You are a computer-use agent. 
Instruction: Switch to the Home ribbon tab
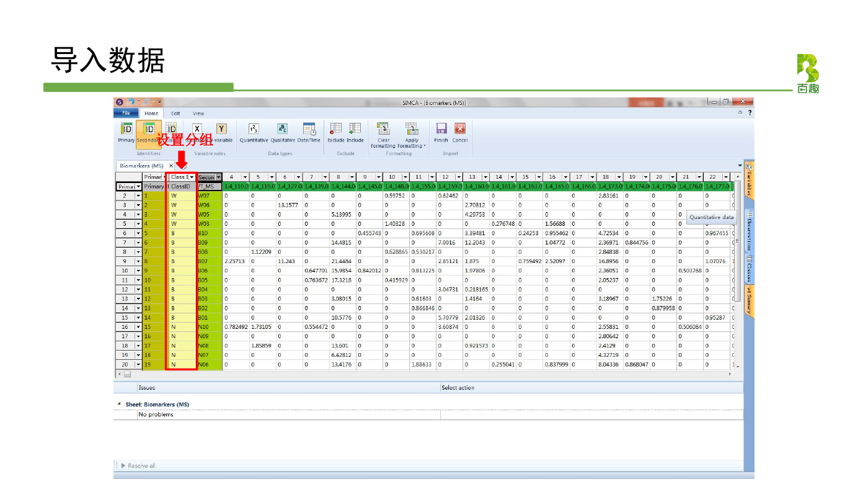click(151, 113)
